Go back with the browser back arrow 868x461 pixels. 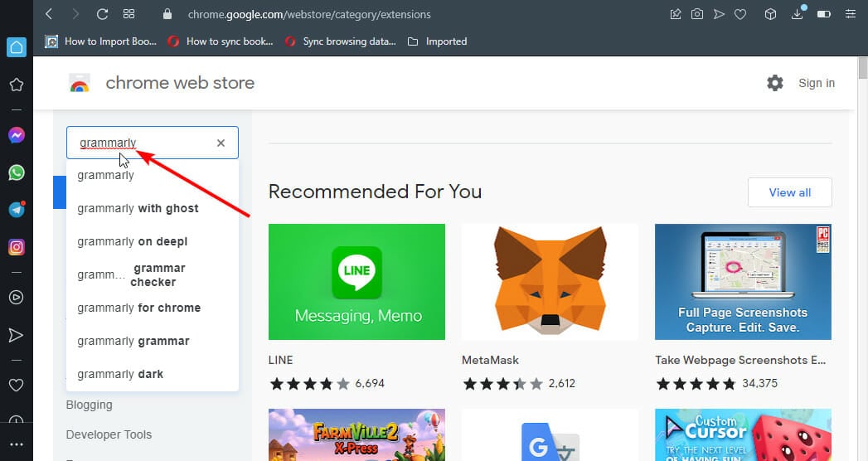pos(49,14)
